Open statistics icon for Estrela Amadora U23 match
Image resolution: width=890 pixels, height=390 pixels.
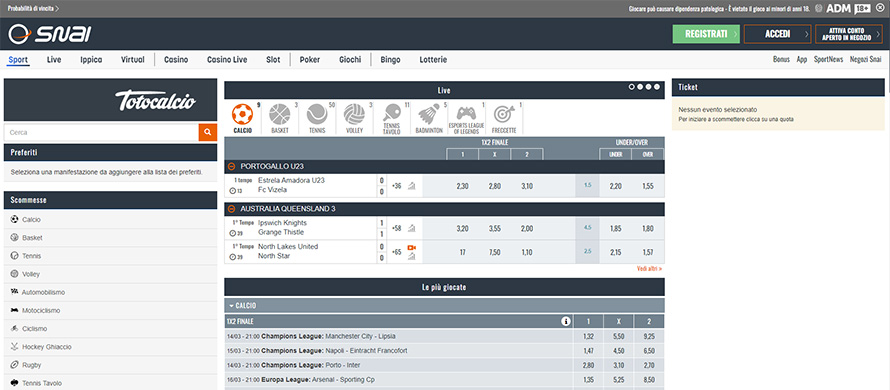point(412,186)
